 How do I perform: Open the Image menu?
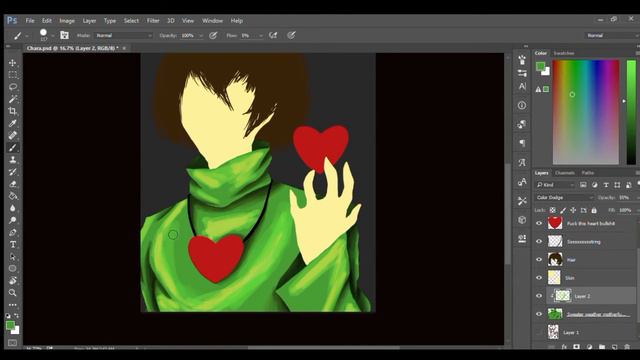pos(67,21)
